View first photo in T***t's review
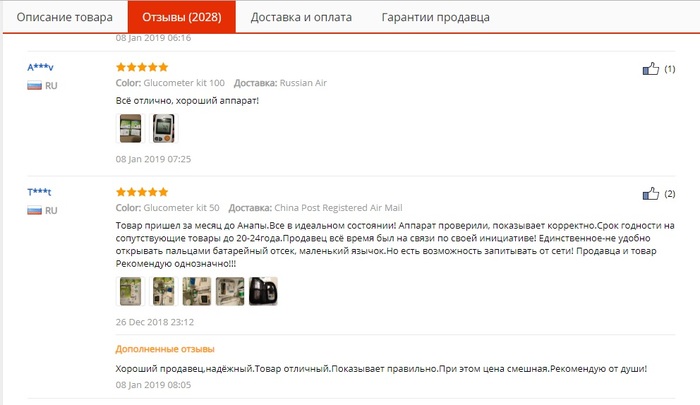This screenshot has height=405, width=700. (x=130, y=291)
